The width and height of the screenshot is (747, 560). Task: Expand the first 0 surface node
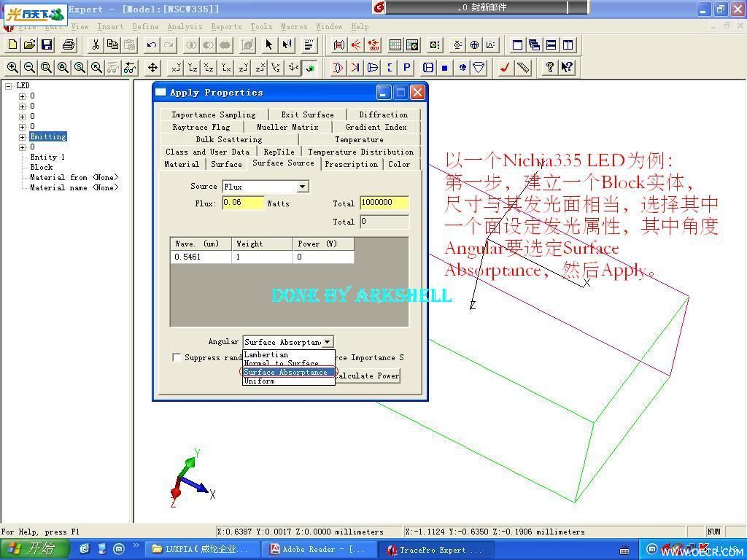[22, 96]
